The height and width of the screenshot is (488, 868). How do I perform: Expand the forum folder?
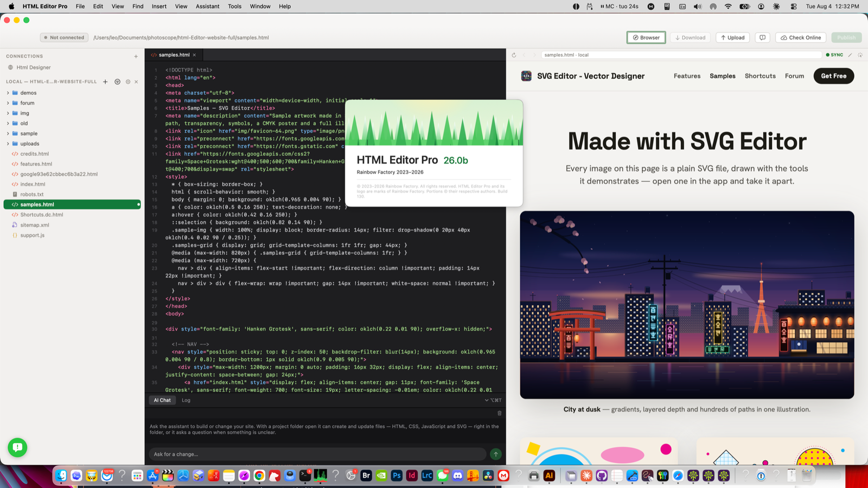(8, 103)
